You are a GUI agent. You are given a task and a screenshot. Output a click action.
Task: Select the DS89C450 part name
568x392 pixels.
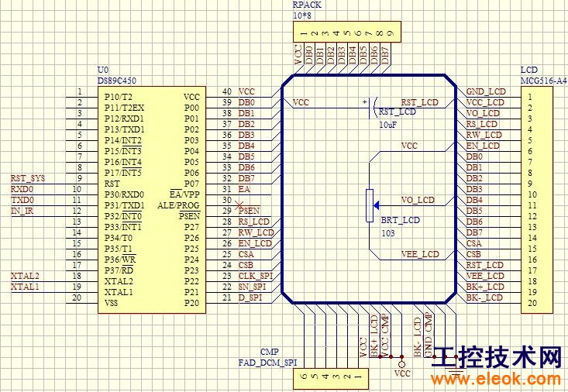tap(117, 81)
